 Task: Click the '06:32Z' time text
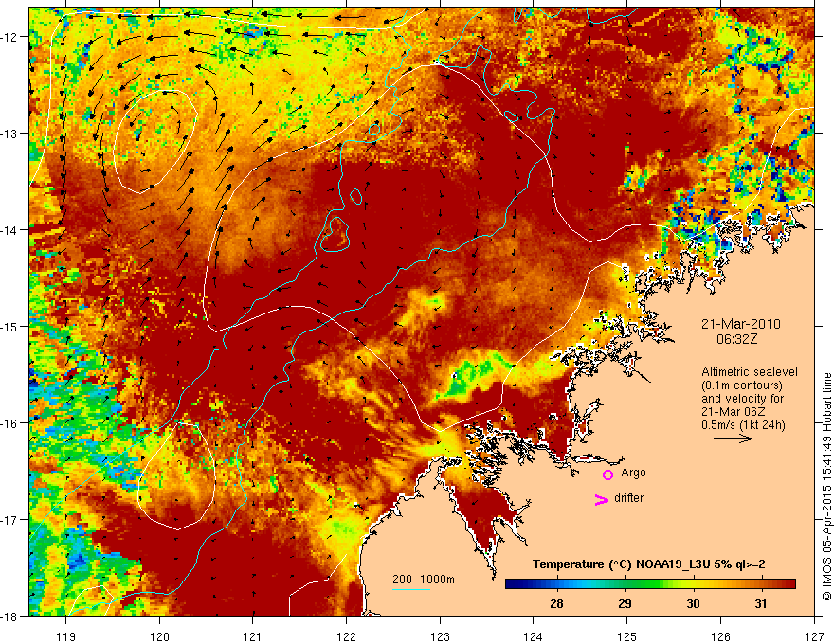coord(736,339)
